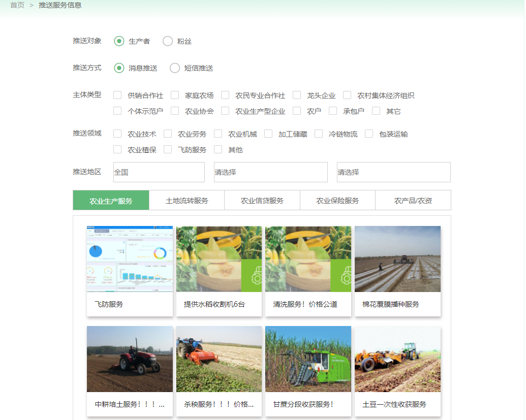Click the 土豆一次性收获服务 image

coord(397,359)
